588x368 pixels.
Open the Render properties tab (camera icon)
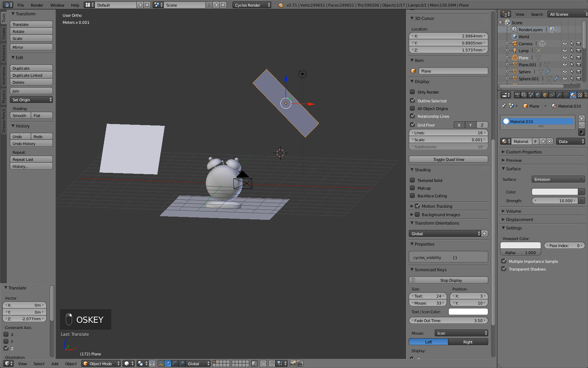(517, 95)
